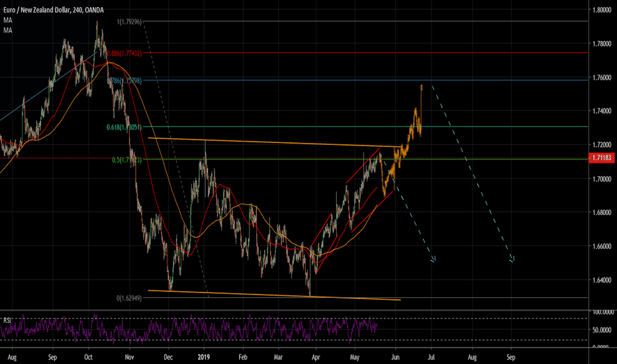Click the Sep label at right end of axis

(x=511, y=357)
